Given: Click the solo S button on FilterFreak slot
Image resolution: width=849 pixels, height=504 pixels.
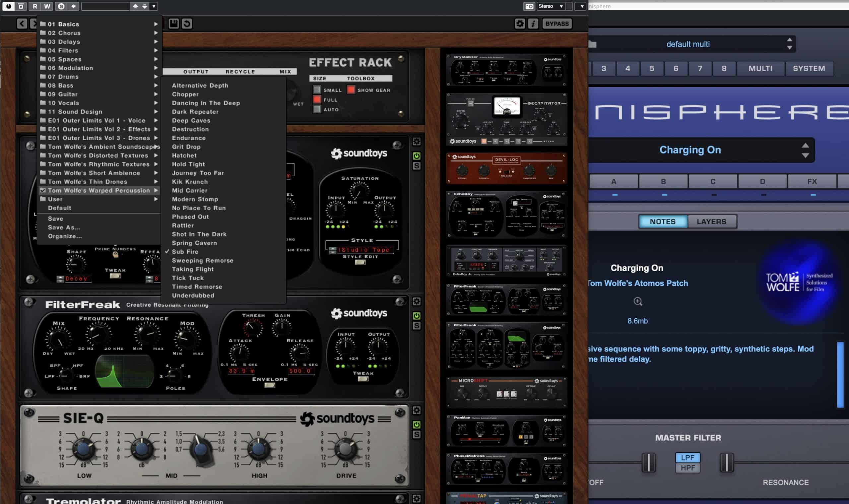Looking at the screenshot, I should coord(417,325).
